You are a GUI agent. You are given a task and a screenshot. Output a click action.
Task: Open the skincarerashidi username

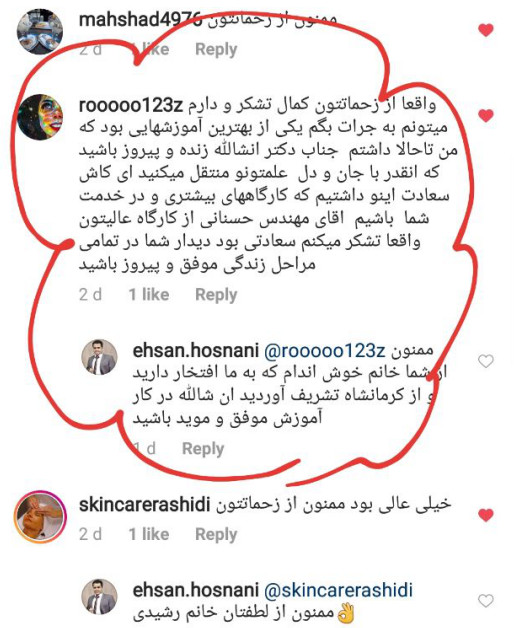(145, 505)
